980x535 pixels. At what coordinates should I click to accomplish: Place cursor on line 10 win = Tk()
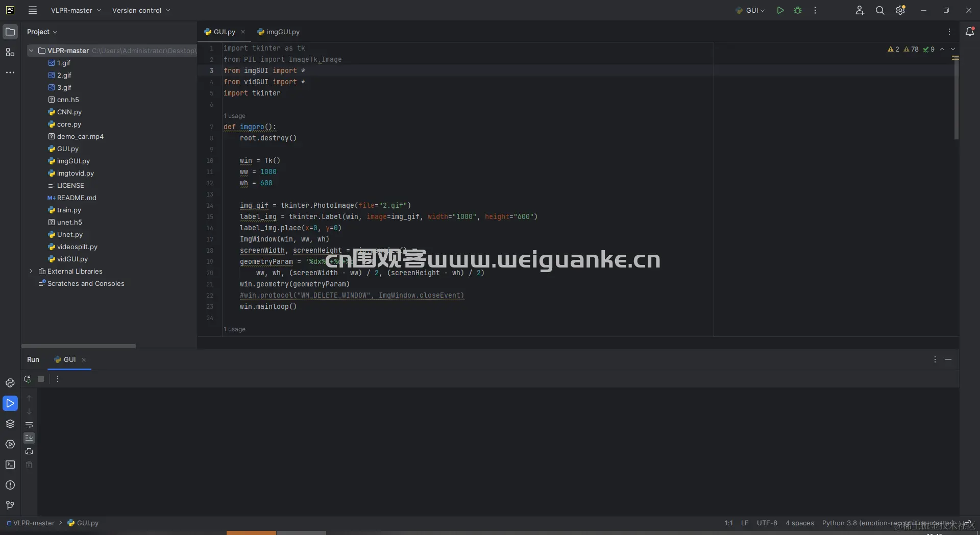coord(260,160)
